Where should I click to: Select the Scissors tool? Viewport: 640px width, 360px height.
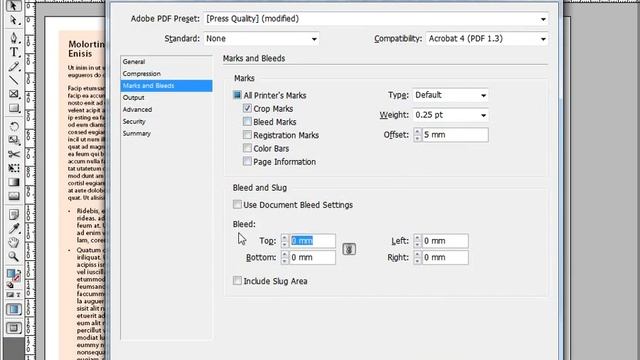(13, 154)
